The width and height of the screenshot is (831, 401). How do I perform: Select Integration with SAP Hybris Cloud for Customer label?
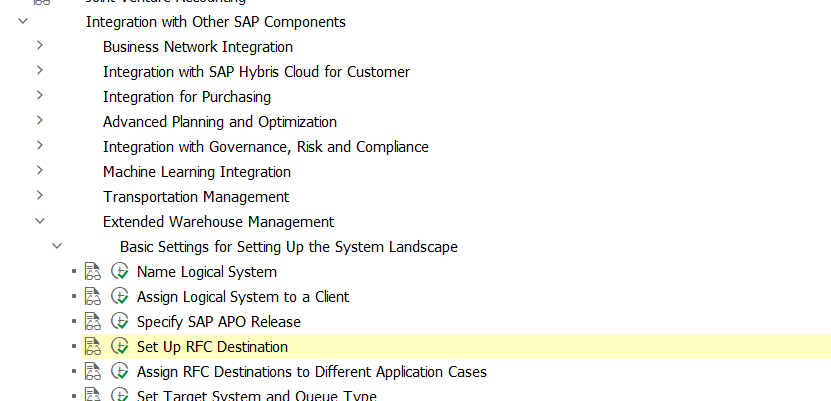(x=257, y=72)
